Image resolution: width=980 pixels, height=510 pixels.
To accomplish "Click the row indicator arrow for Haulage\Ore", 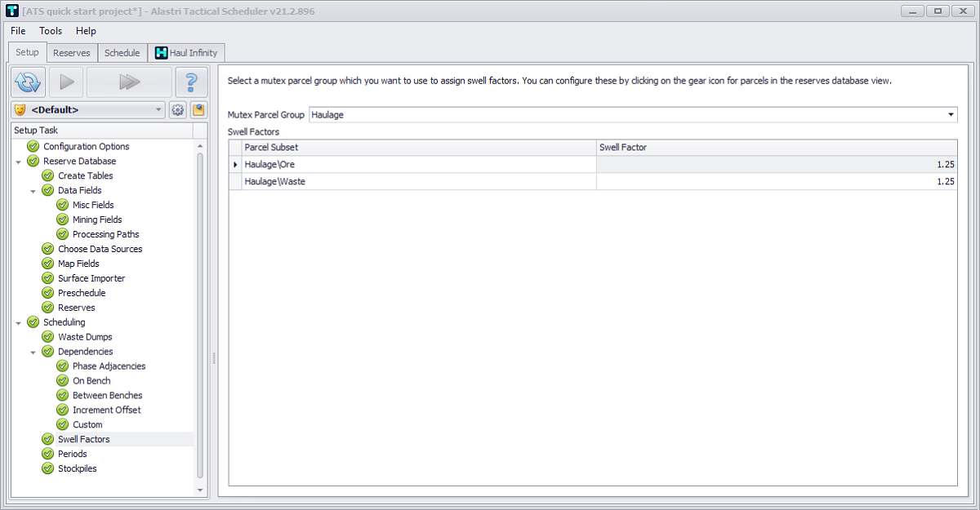I will pyautogui.click(x=236, y=165).
